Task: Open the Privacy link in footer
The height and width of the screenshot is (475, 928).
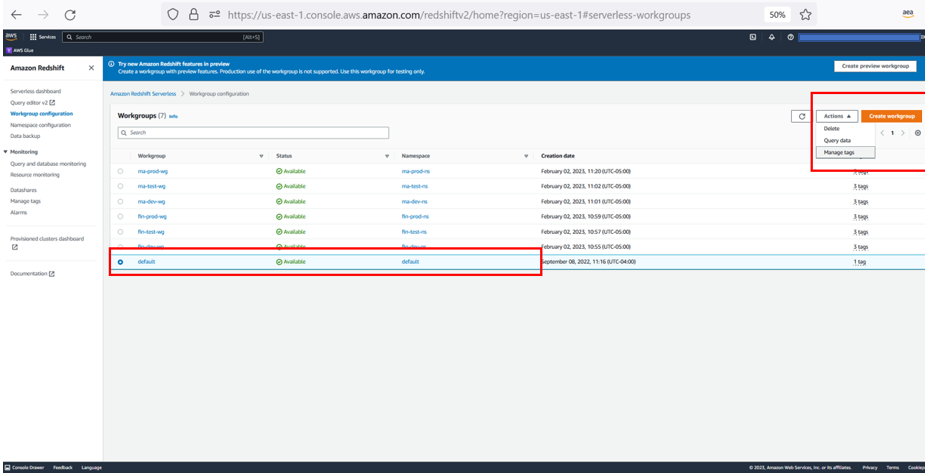Action: [x=869, y=467]
